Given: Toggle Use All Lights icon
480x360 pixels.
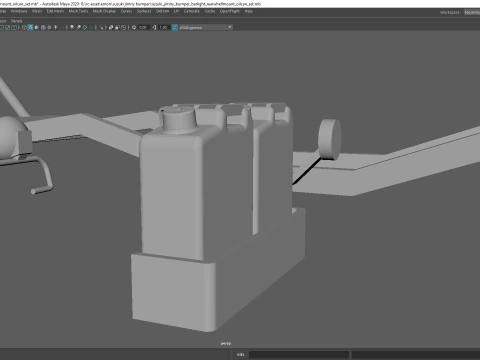Looking at the screenshot, I should 56,27.
